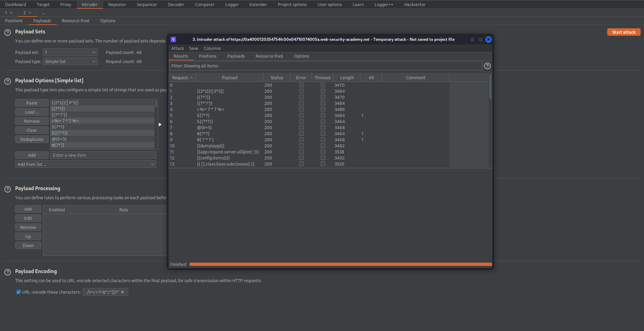
Task: Open the Logger++ tab
Action: 384,4
